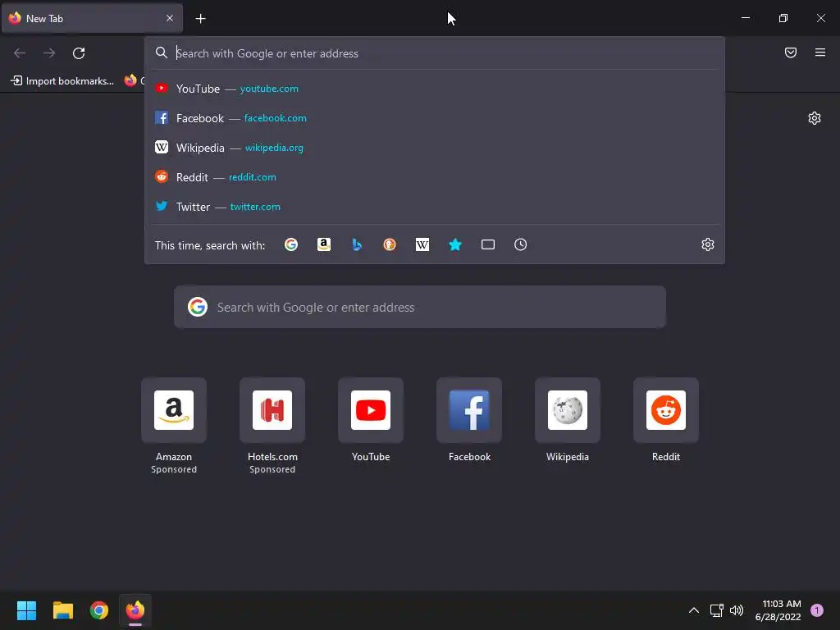Choose Twitter suggestion in address dropdown
This screenshot has width=840, height=630.
[x=435, y=206]
